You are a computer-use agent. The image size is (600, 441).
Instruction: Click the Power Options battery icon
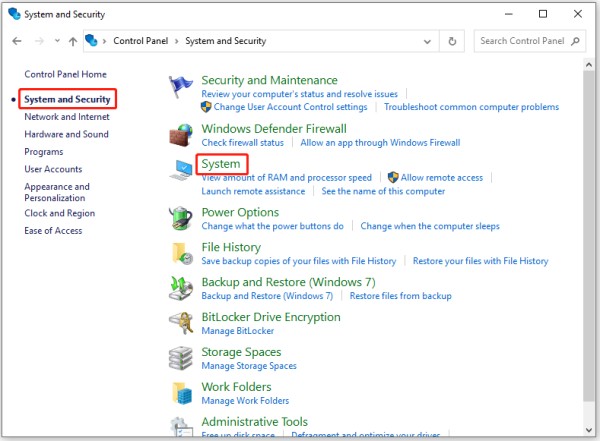181,219
